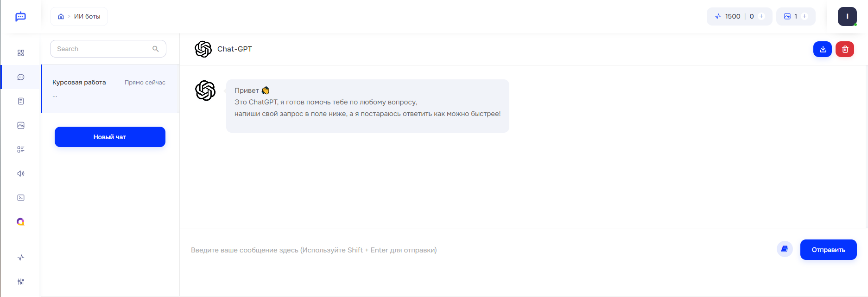This screenshot has width=868, height=297.
Task: Click the Отправить send button
Action: click(828, 250)
